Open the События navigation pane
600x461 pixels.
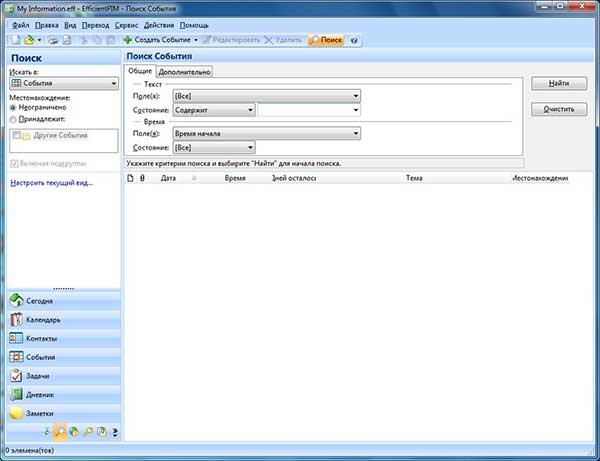coord(64,357)
